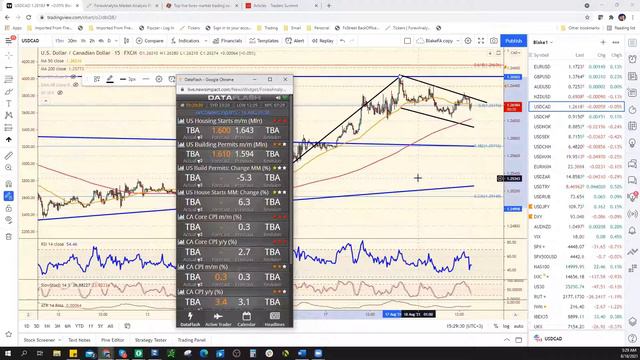640x360 pixels.
Task: Open the Templates button
Action: coord(264,41)
